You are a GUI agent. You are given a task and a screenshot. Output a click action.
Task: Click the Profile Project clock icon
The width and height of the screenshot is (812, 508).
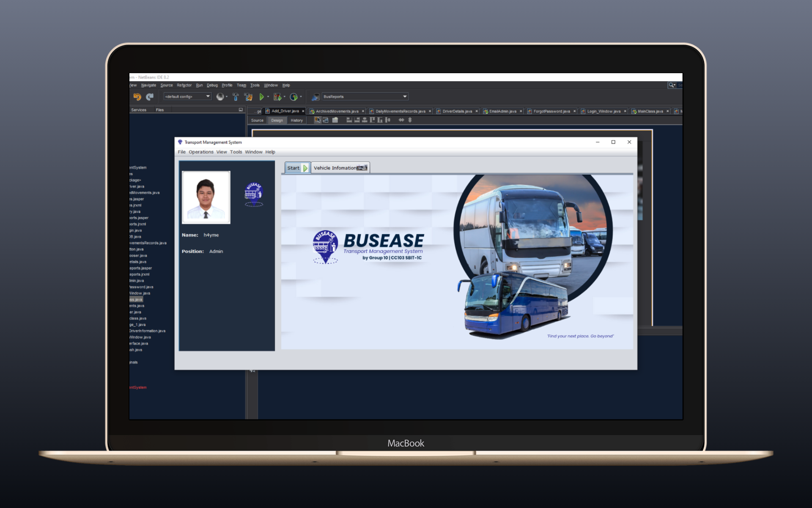[294, 97]
